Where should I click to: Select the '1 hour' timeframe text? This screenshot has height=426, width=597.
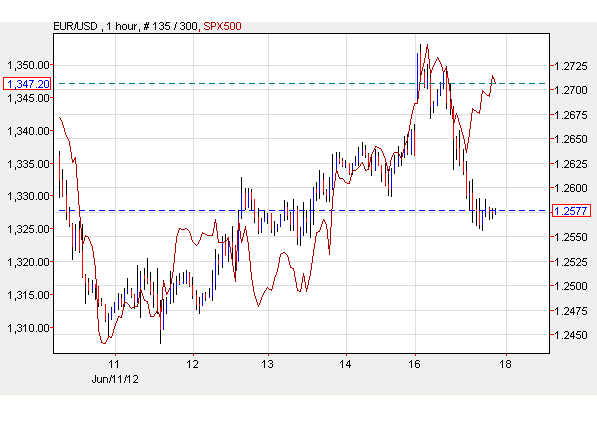tap(121, 26)
